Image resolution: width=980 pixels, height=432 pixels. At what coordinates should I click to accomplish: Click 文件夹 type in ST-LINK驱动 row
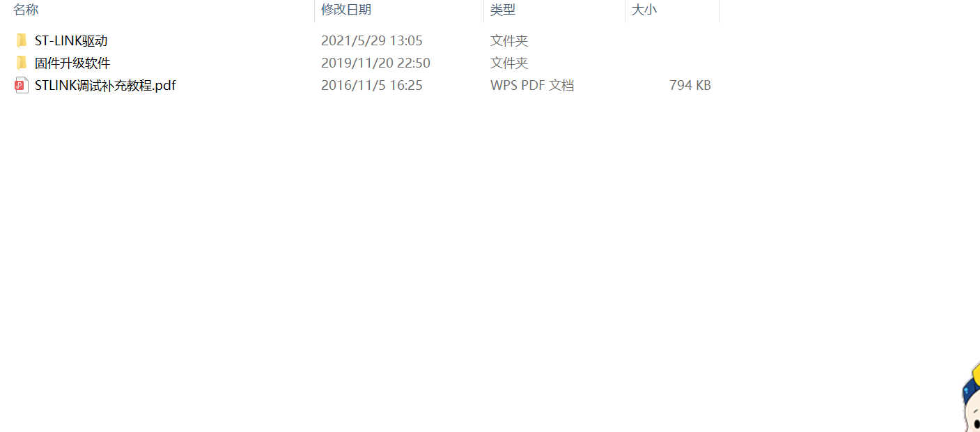(509, 40)
